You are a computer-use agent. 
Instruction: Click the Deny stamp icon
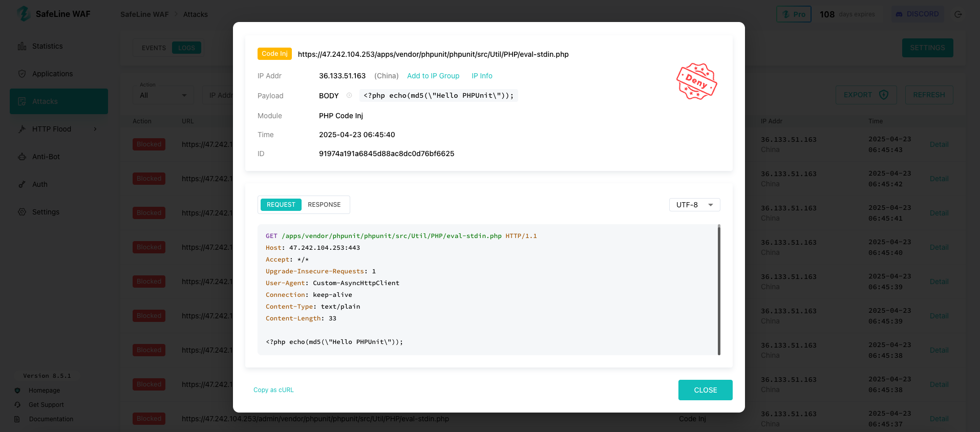coord(696,81)
